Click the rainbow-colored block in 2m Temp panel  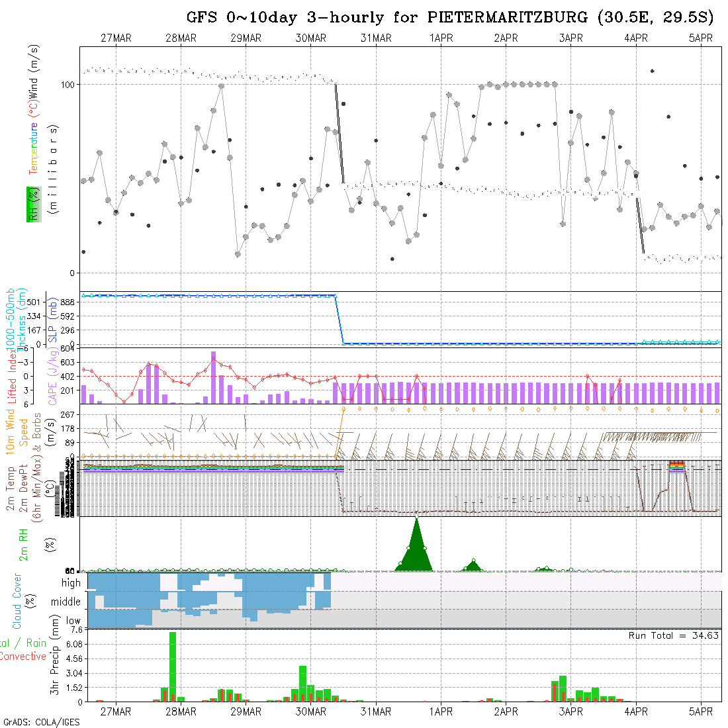[677, 465]
